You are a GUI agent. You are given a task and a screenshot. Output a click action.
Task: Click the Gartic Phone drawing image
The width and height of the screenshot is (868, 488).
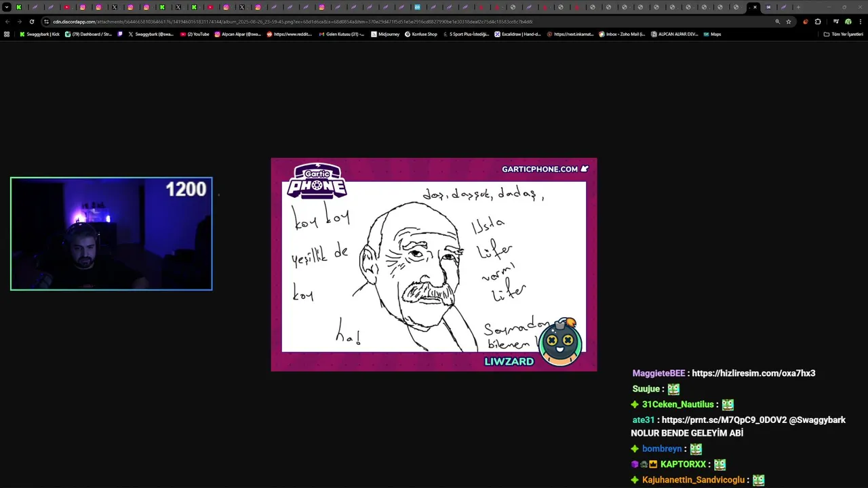coord(434,264)
